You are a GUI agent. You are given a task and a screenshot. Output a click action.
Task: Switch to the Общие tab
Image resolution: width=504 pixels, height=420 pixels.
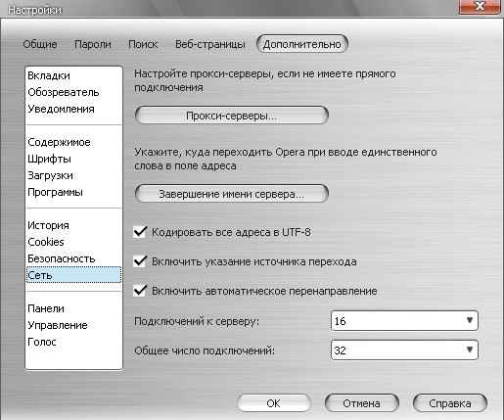[40, 44]
